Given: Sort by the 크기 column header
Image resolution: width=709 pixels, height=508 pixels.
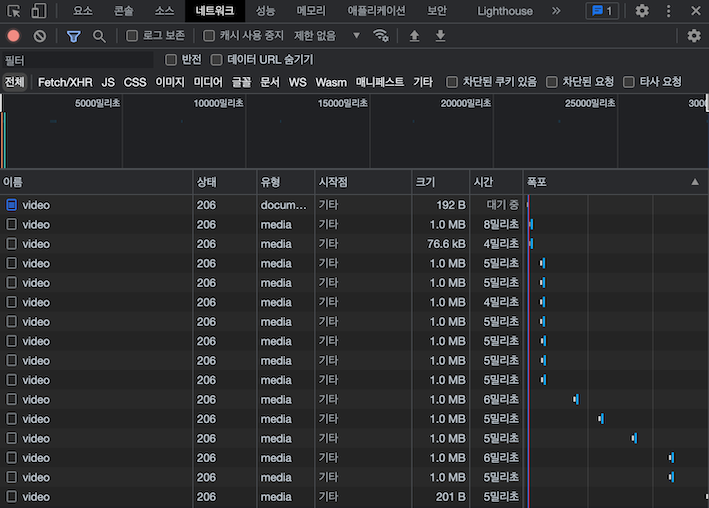Looking at the screenshot, I should coord(441,182).
